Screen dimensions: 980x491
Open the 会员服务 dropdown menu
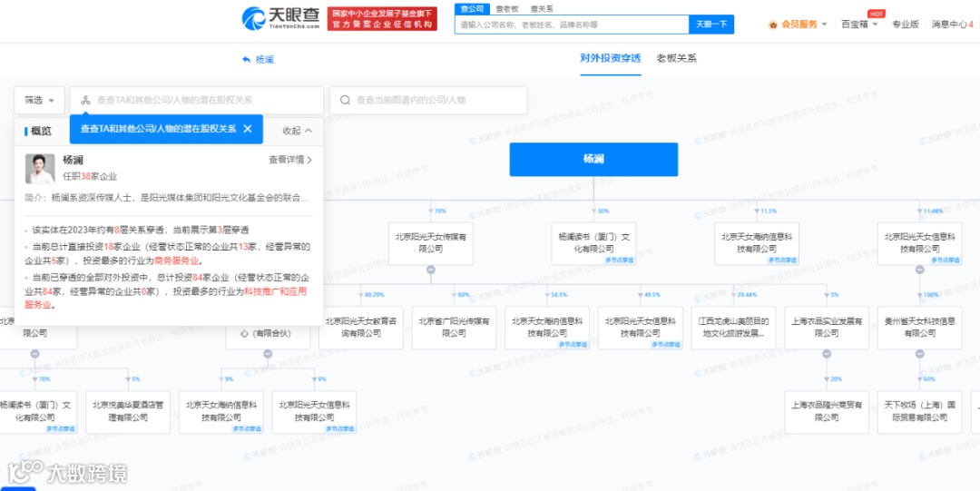[799, 25]
